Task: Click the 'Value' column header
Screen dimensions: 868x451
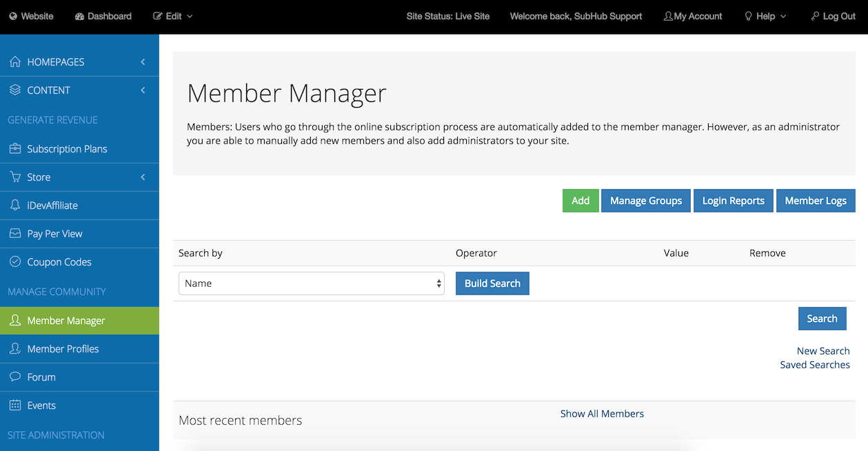Action: (x=676, y=253)
